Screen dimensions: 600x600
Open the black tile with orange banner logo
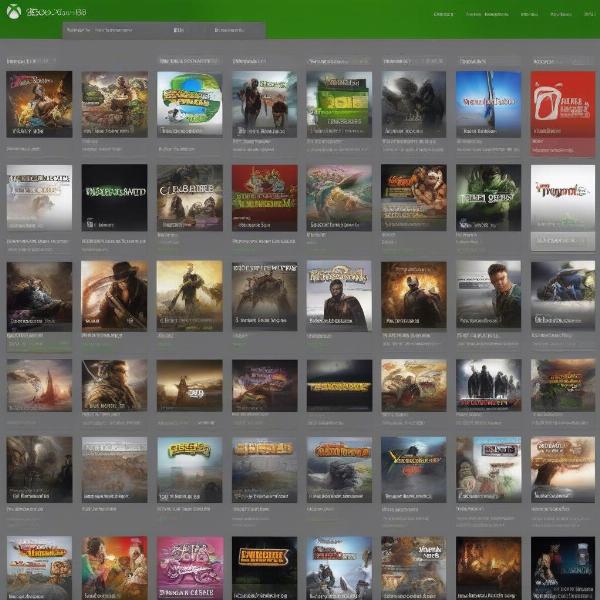pos(264,568)
